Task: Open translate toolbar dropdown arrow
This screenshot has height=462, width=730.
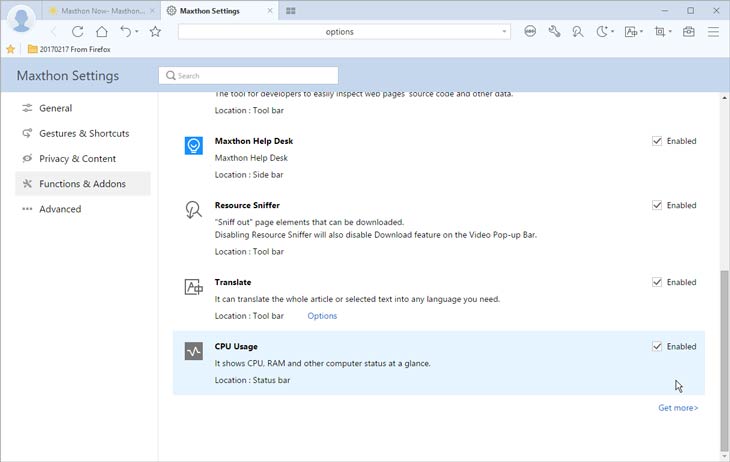Action: pyautogui.click(x=642, y=32)
